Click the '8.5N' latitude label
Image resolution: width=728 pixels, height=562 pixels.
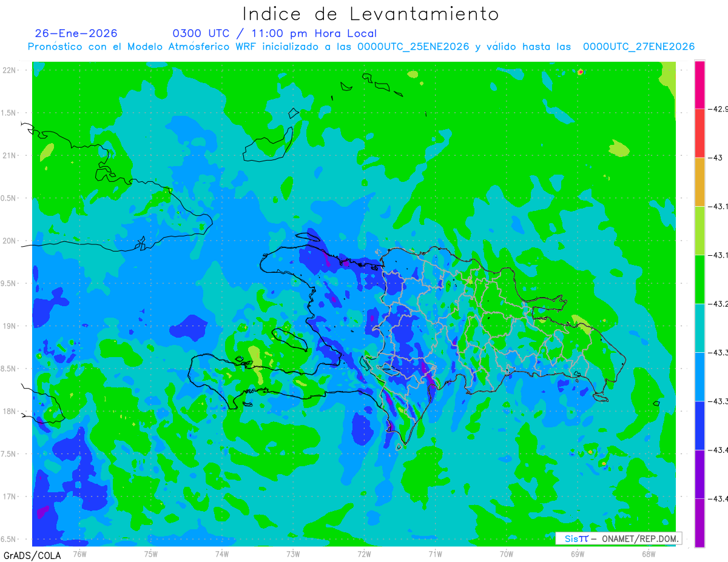coord(8,369)
